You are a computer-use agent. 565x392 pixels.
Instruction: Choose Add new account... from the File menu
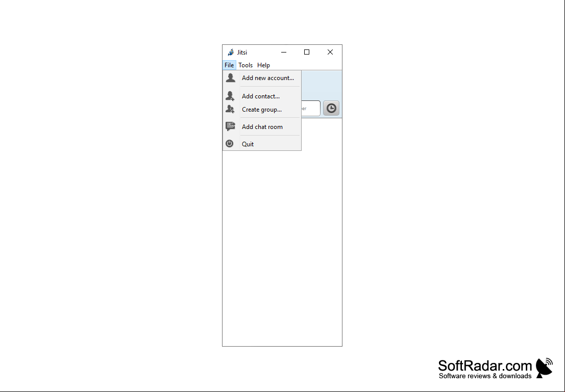[262, 78]
